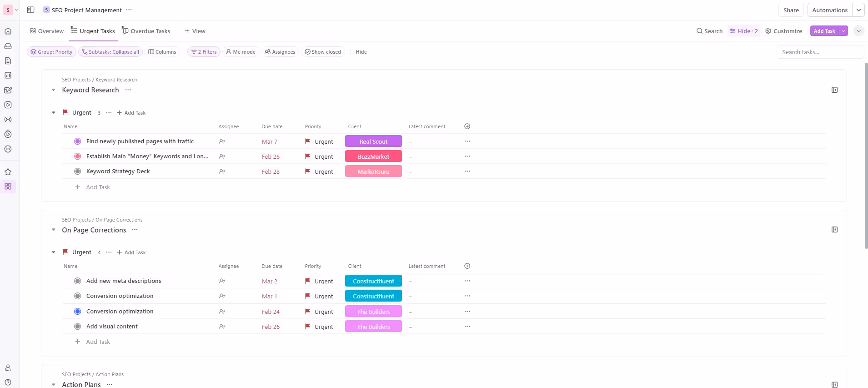Open the timer stopwatch icon in sidebar
868x388 pixels.
tap(8, 134)
